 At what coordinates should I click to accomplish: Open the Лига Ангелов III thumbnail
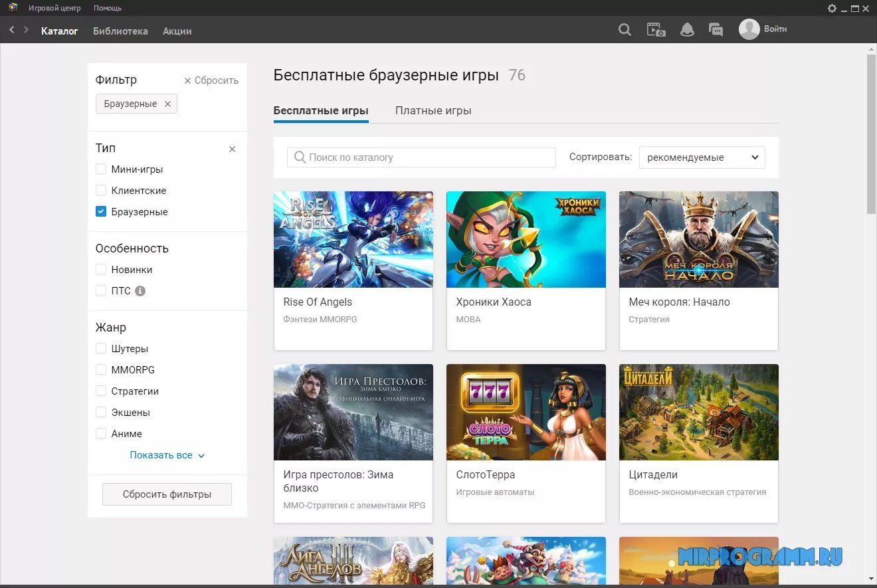pos(353,561)
